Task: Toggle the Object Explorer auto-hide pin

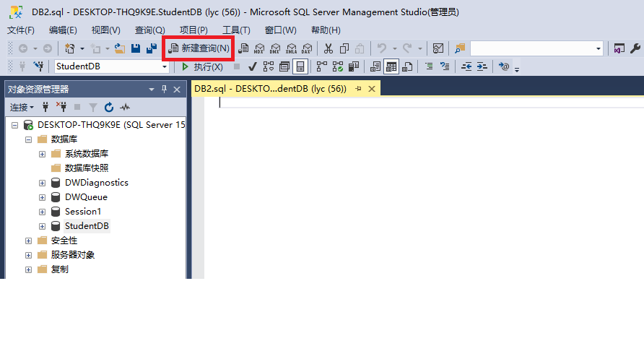Action: (165, 89)
